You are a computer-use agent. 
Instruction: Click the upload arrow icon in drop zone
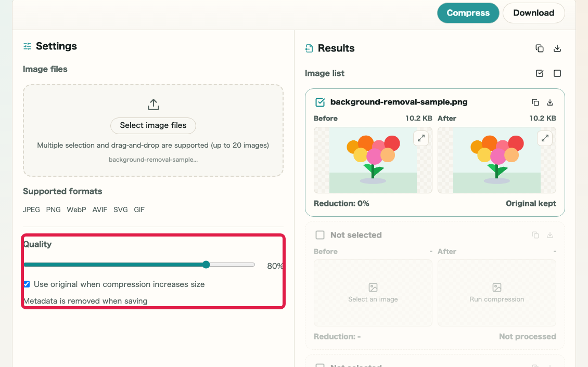click(153, 104)
